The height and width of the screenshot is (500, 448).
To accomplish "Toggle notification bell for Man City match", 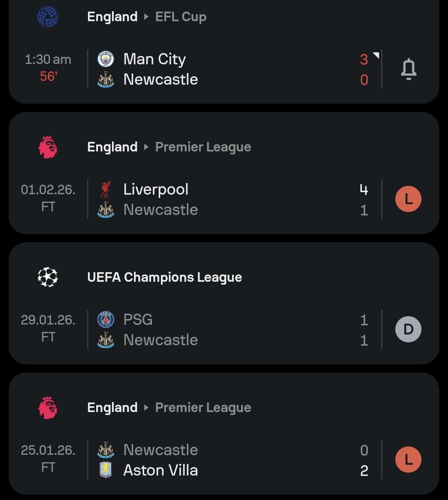I will [x=408, y=69].
